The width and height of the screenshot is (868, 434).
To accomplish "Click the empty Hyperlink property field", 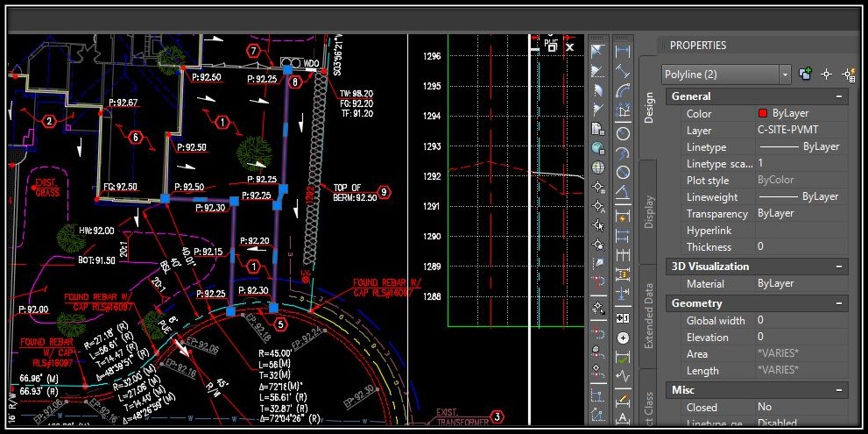I will point(801,230).
